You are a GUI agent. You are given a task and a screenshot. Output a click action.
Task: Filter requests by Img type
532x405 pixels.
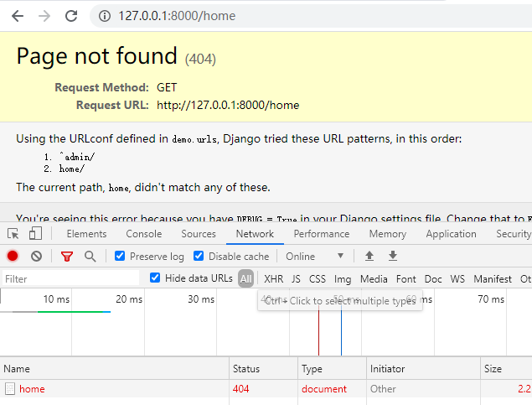343,279
